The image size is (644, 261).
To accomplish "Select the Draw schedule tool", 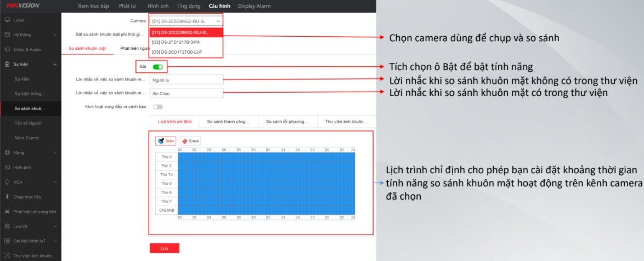I will (x=165, y=141).
